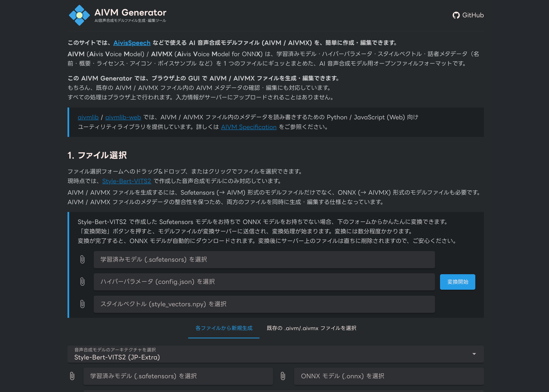Click the AIVM Generator flower logo
Image resolution: width=549 pixels, height=392 pixels.
pyautogui.click(x=79, y=15)
